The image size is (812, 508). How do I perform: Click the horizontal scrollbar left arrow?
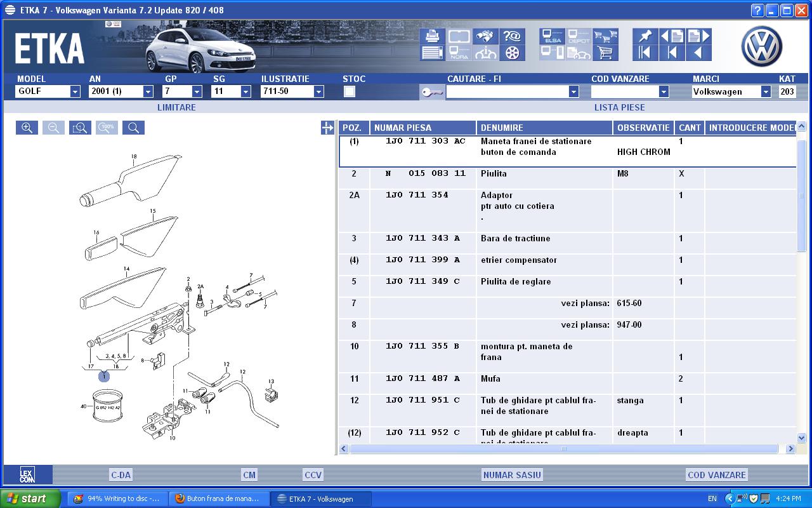coord(344,449)
